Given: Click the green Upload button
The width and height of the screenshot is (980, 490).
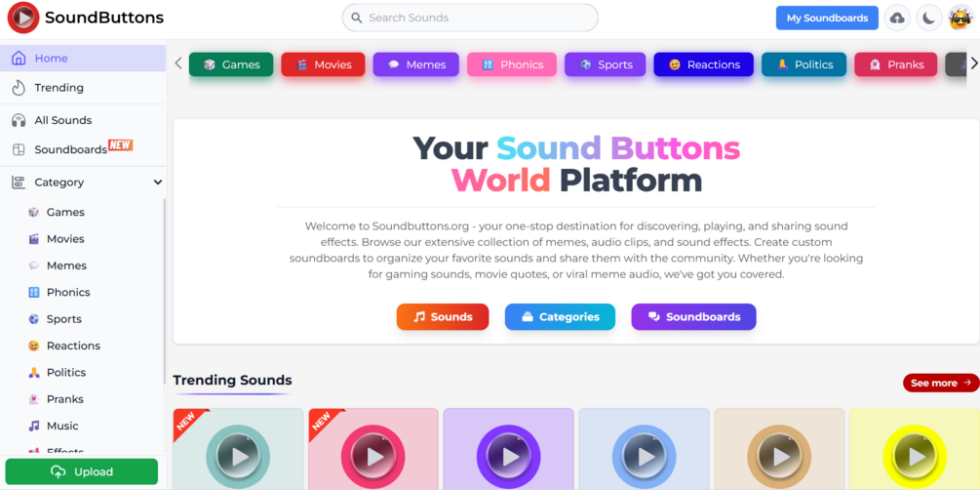Looking at the screenshot, I should [x=82, y=471].
